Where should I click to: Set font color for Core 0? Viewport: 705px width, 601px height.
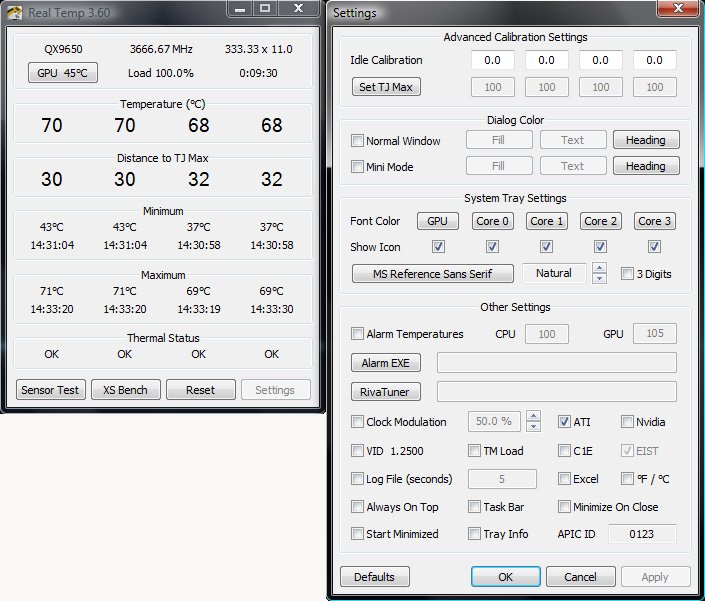click(x=492, y=221)
